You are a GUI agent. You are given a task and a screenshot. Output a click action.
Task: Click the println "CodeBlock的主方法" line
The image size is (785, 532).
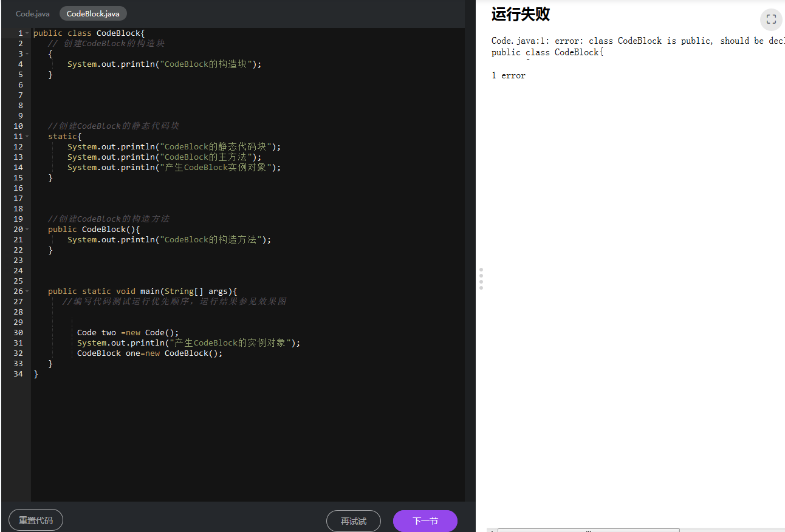tap(165, 157)
